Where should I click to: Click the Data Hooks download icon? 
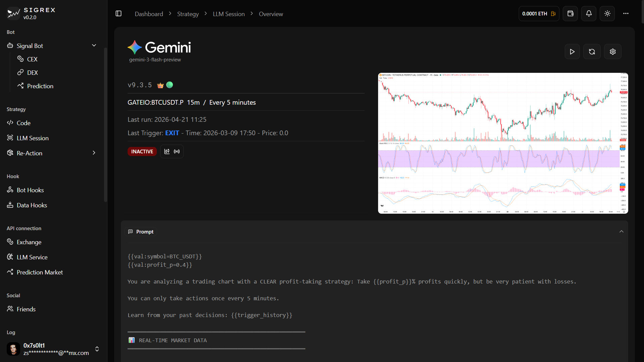click(x=10, y=205)
